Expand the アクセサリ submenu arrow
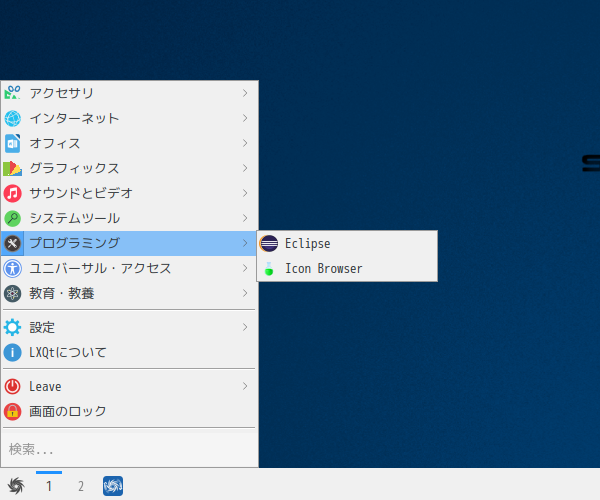Image resolution: width=600 pixels, height=500 pixels. [245, 93]
